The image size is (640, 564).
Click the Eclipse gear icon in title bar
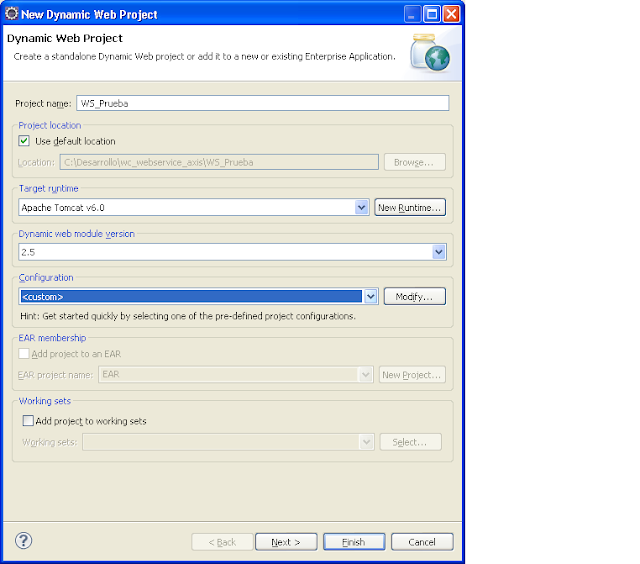11,14
